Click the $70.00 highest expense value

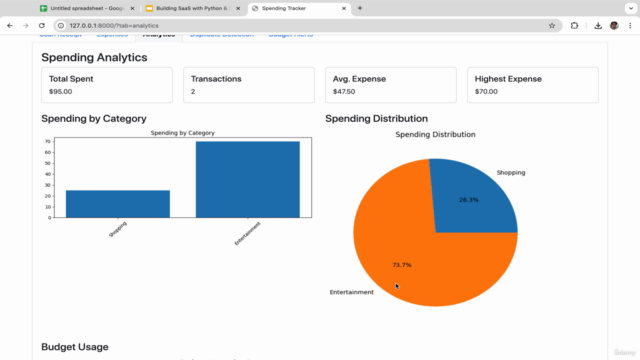(486, 91)
